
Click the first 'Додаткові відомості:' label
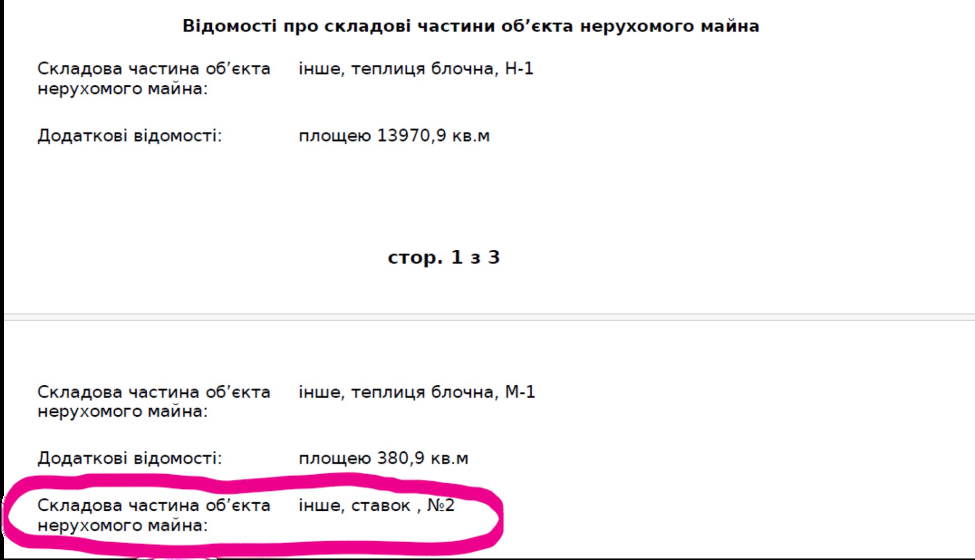pyautogui.click(x=129, y=136)
